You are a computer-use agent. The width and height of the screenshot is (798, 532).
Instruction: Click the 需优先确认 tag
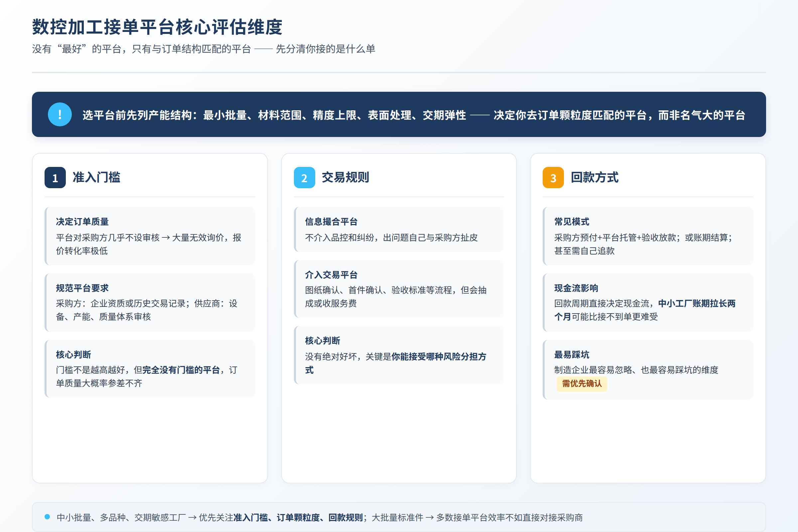click(x=582, y=384)
